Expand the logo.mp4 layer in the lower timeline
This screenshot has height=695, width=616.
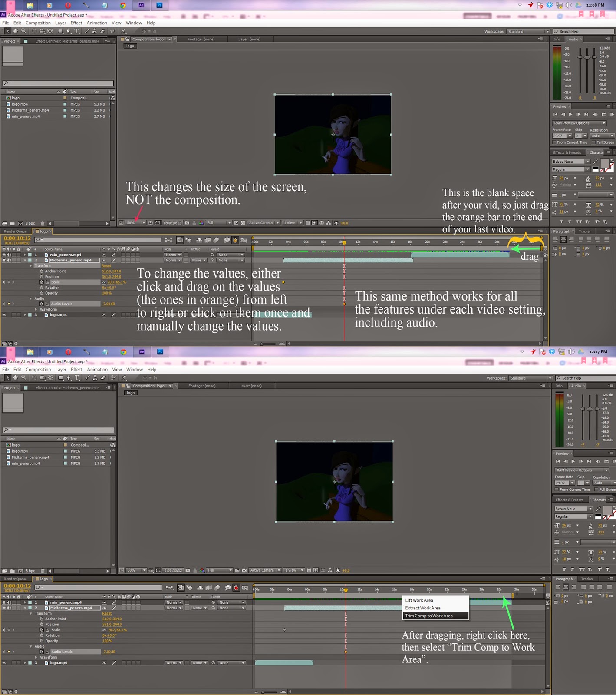coord(25,663)
